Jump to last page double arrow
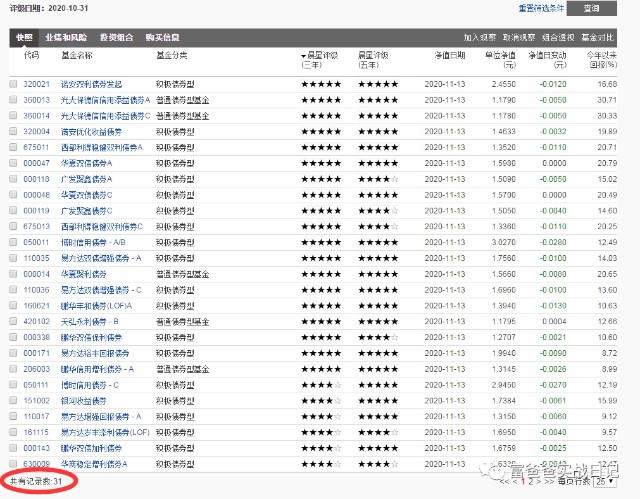 point(546,481)
